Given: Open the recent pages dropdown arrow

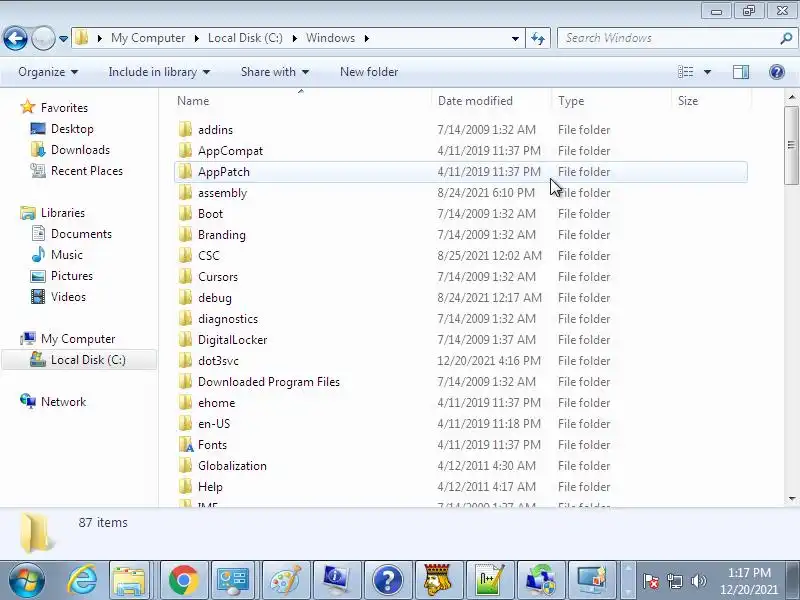Looking at the screenshot, I should pos(63,39).
